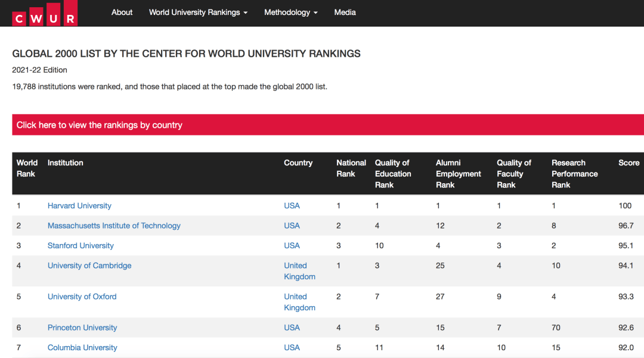Screen dimensions: 644x358
Task: Click the 19,788 institutions ranked sentence
Action: (x=169, y=87)
